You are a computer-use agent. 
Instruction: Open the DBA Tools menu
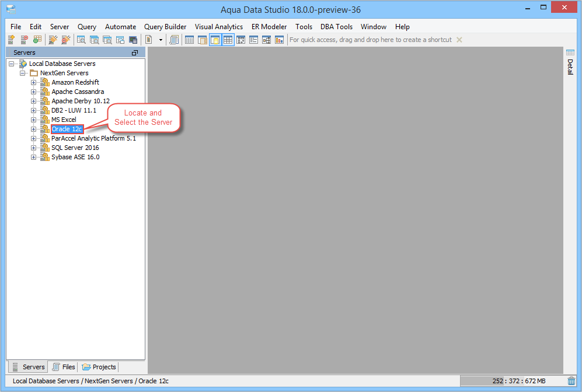pyautogui.click(x=336, y=27)
